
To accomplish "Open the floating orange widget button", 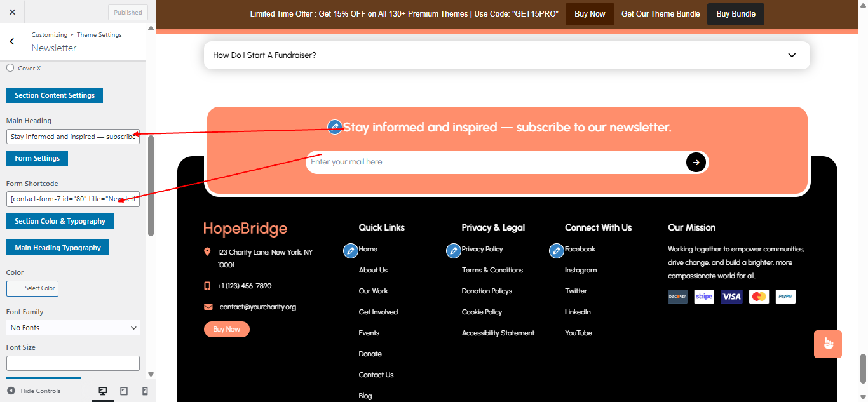I will [x=827, y=344].
